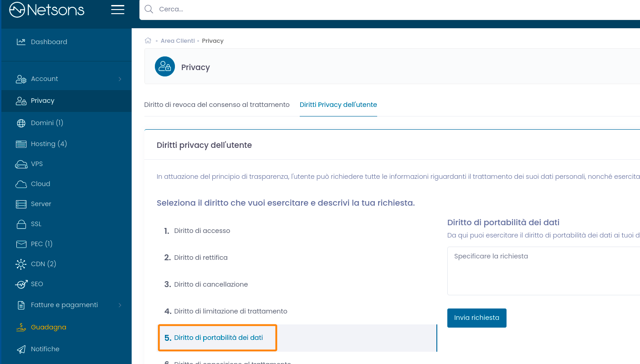640x364 pixels.
Task: Click the SEO globe-chart icon
Action: (x=21, y=284)
